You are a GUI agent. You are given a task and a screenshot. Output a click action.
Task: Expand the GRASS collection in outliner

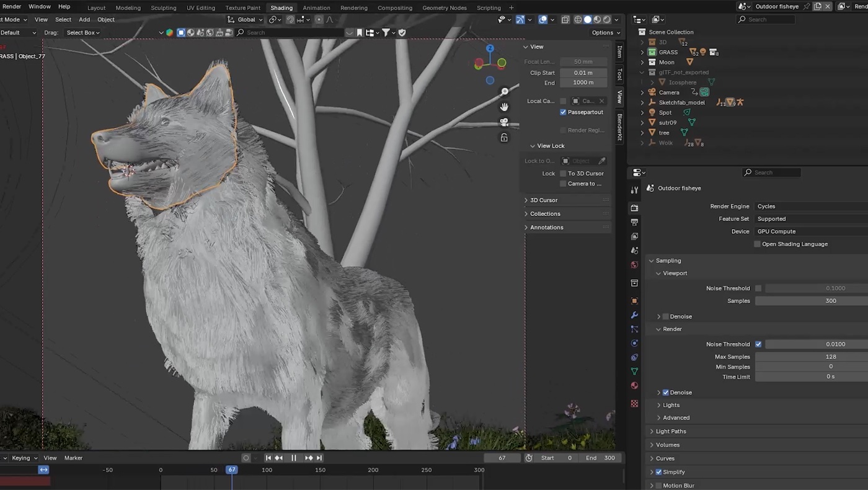pos(642,52)
